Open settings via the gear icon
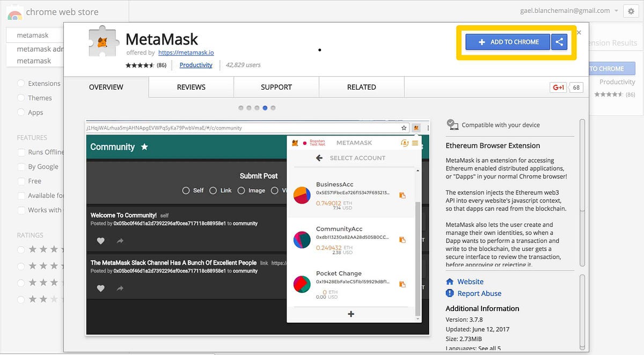Viewport: 644px width, 355px height. point(631,11)
